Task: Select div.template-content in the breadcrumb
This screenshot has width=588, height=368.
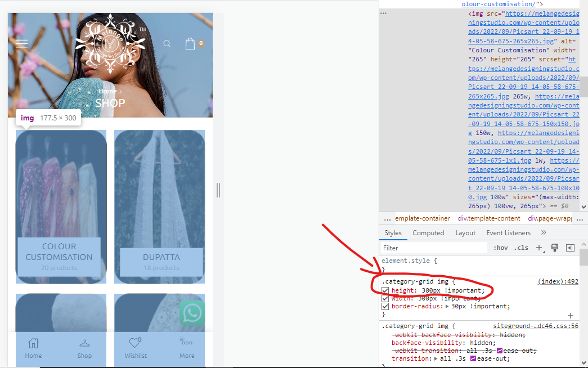Action: pyautogui.click(x=489, y=218)
